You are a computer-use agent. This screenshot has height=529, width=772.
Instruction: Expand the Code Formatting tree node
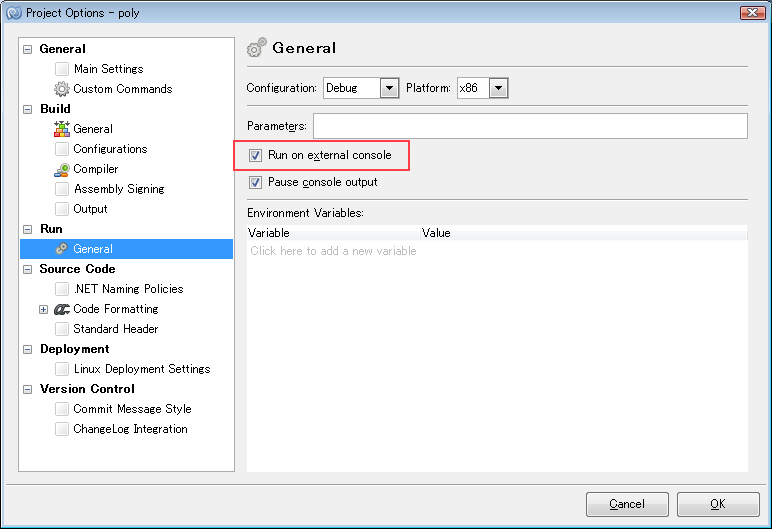tap(43, 309)
